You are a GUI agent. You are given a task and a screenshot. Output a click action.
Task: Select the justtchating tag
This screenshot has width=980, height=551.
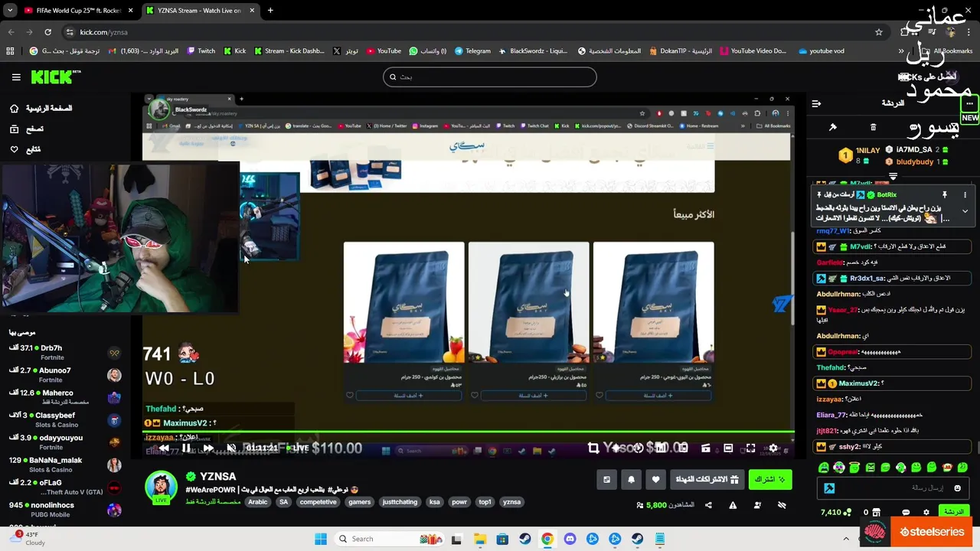click(x=400, y=502)
